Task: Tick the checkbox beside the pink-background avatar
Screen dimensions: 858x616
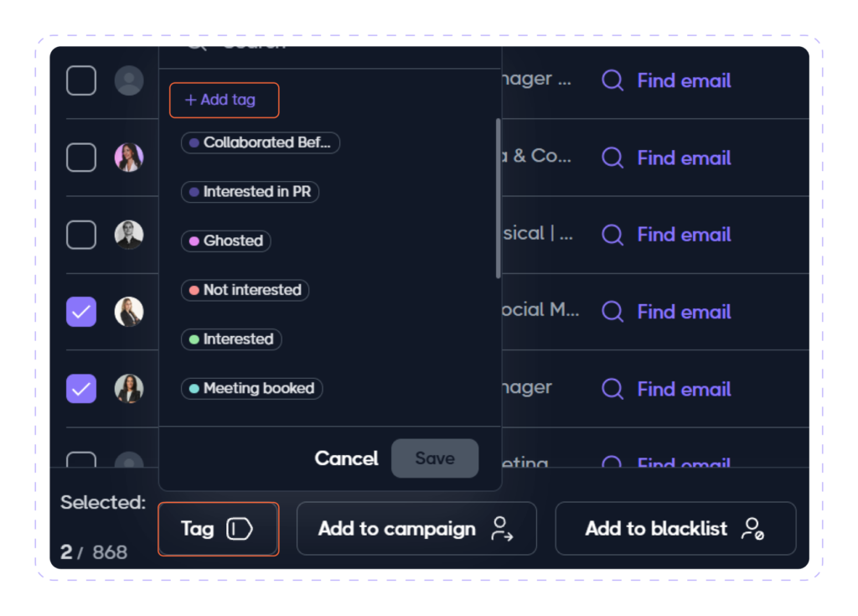Action: [81, 158]
